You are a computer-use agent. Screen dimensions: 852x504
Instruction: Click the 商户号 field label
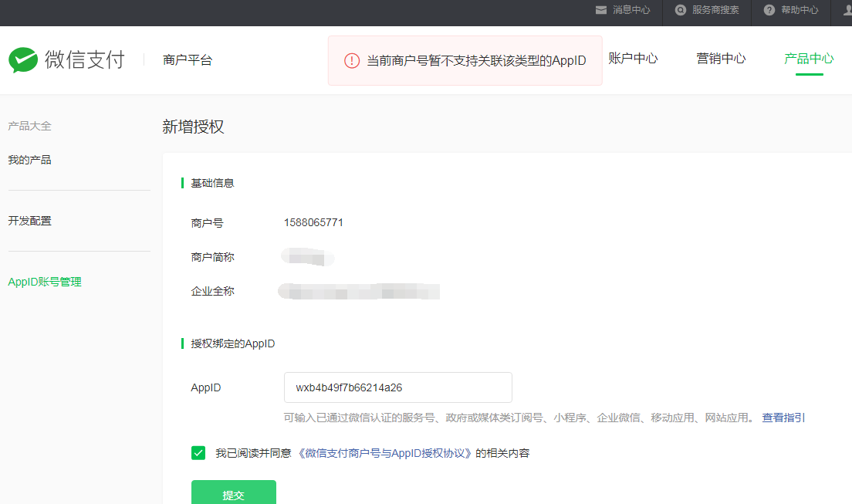tap(207, 223)
